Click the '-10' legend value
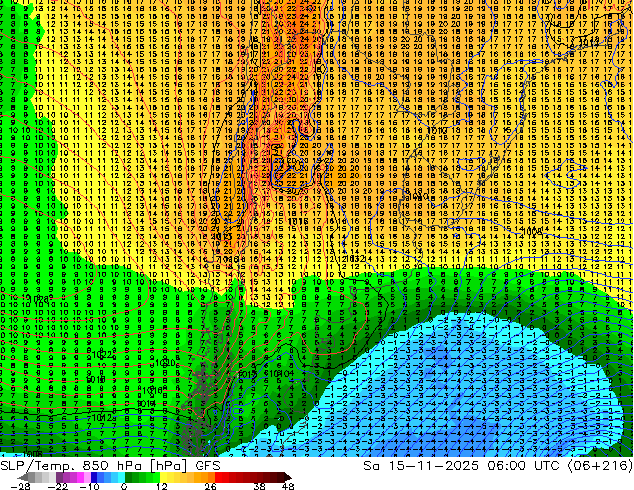634x490 pixels. tap(89, 486)
